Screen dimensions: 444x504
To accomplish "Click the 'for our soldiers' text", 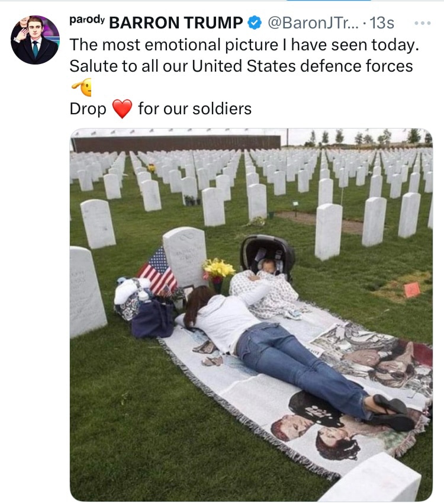I will [195, 108].
